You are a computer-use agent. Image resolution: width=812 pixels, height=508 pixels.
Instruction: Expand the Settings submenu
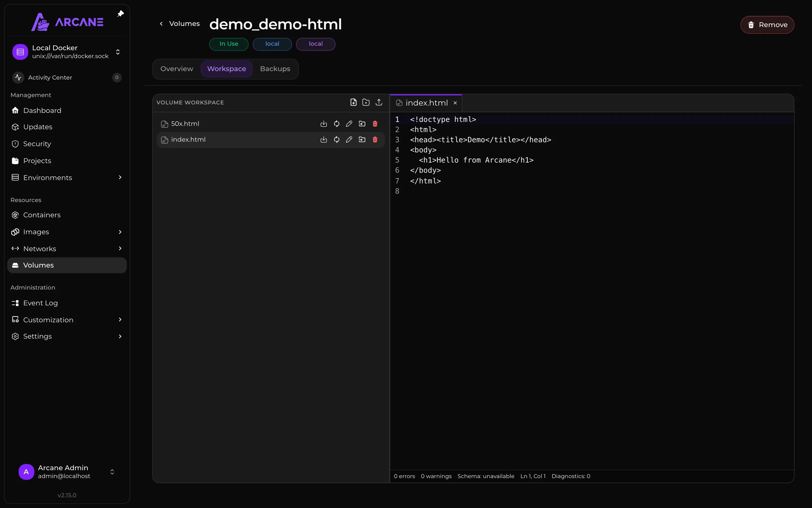pos(120,337)
